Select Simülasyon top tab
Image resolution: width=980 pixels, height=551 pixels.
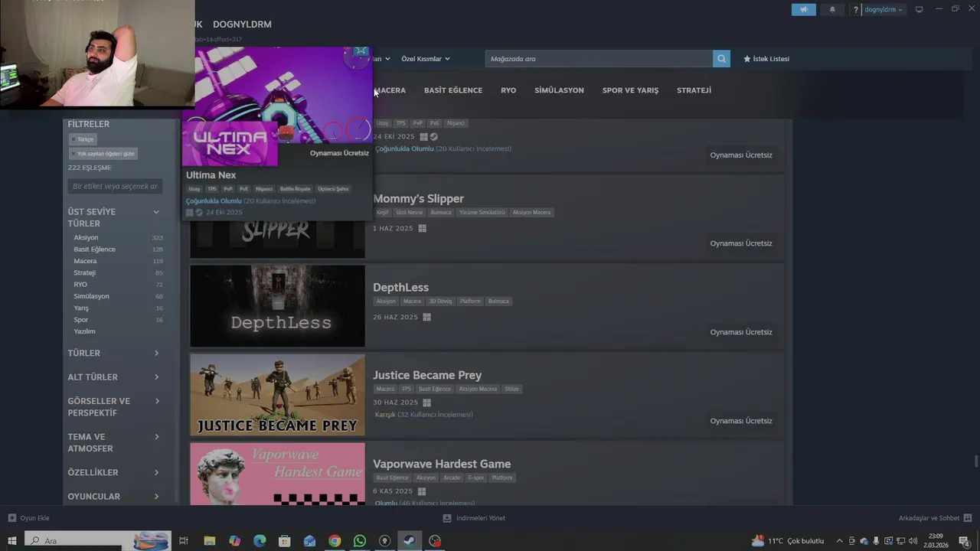[x=559, y=90]
